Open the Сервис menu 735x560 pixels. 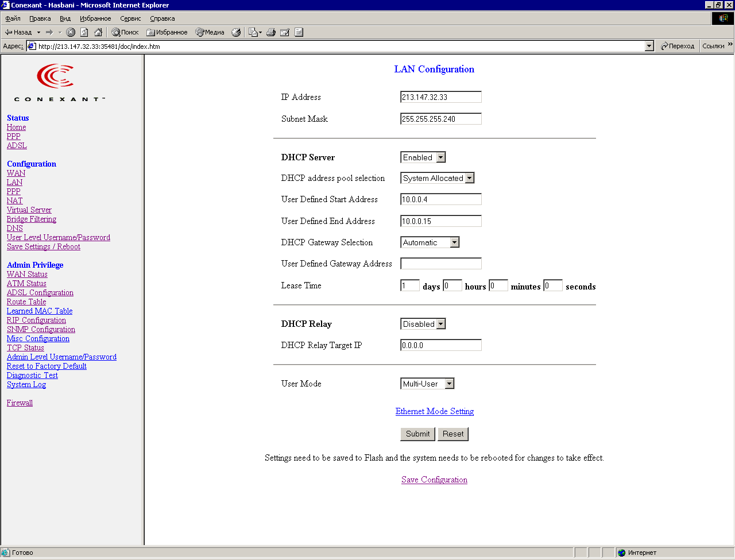130,18
